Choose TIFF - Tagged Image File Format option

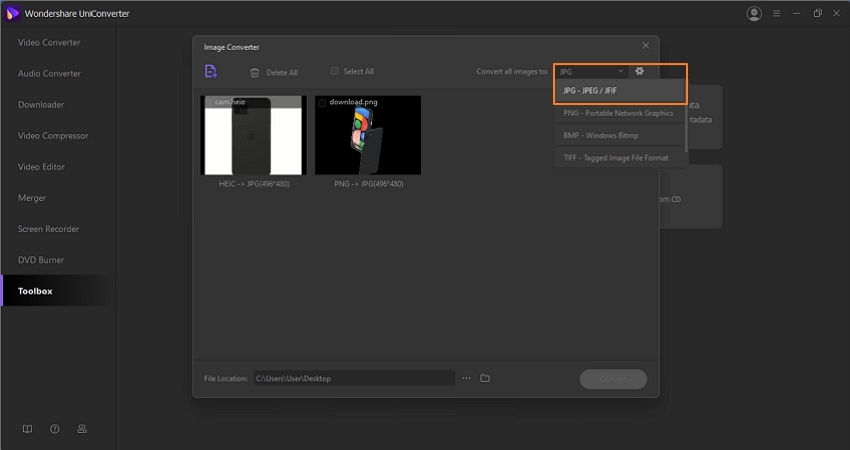[619, 157]
